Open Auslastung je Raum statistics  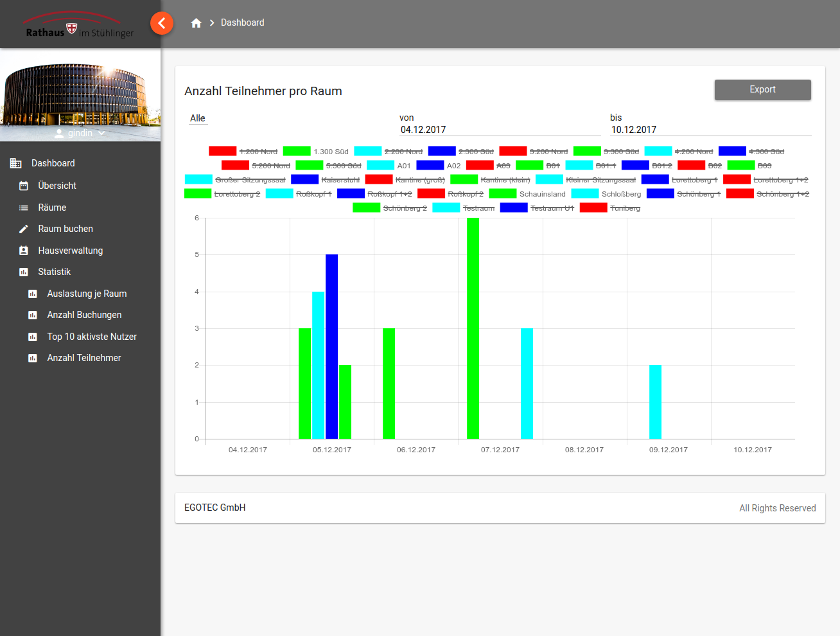point(87,294)
